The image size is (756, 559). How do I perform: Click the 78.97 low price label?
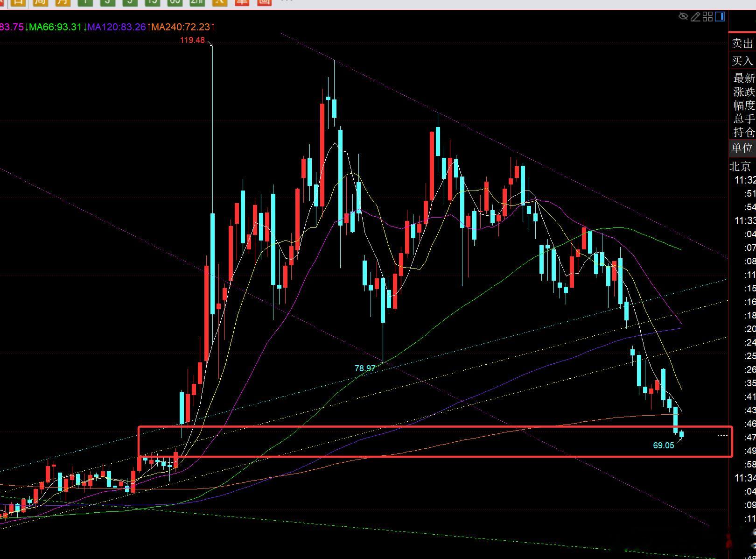pos(365,368)
